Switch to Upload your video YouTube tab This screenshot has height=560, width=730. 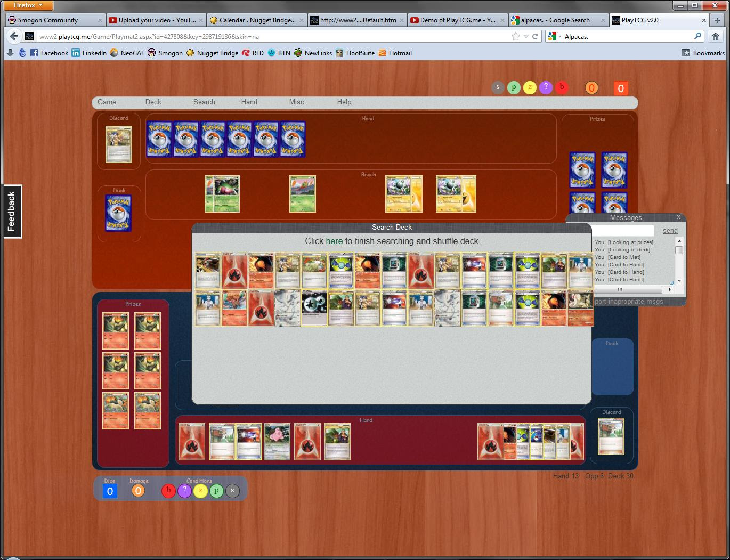(x=156, y=20)
